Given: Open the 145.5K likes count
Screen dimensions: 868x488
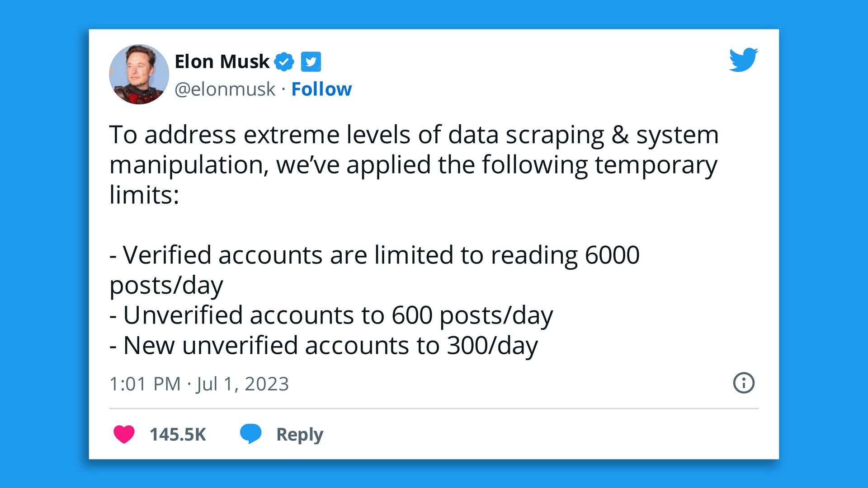Looking at the screenshot, I should tap(178, 434).
